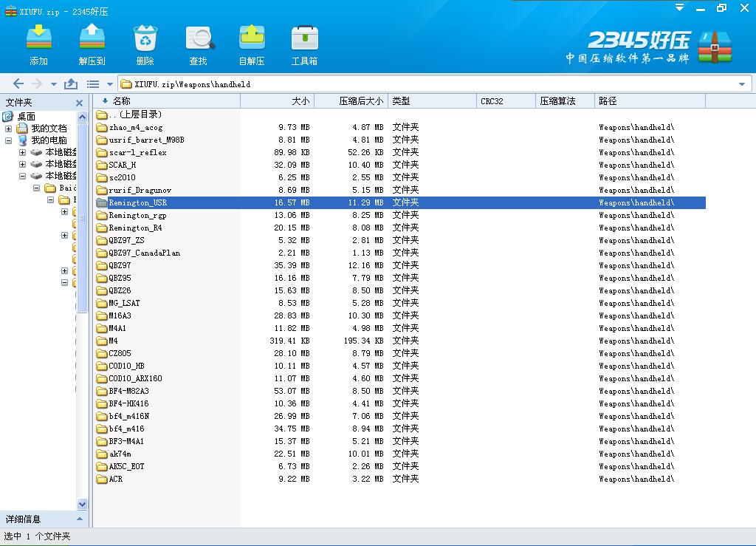756x546 pixels.
Task: Open the navigation history dropdown arrow
Action: [x=53, y=84]
